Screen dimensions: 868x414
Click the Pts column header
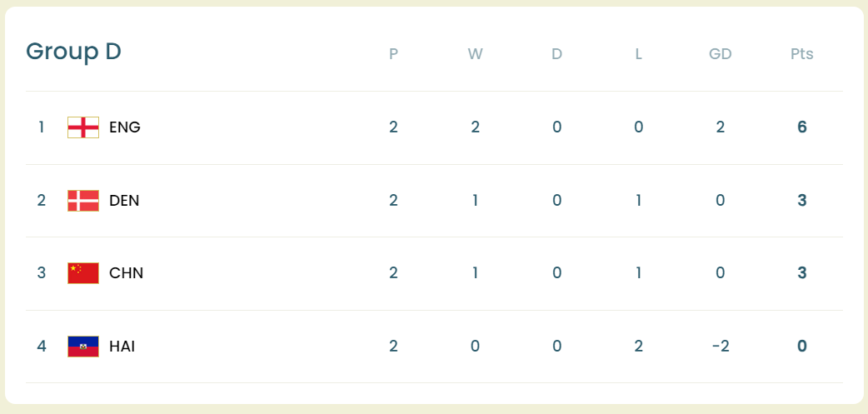tap(801, 55)
